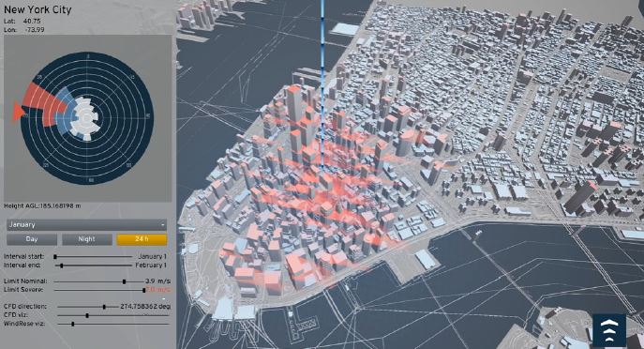The image size is (644, 349).
Task: Click the logo icon in the bottom-right corner
Action: pyautogui.click(x=609, y=330)
